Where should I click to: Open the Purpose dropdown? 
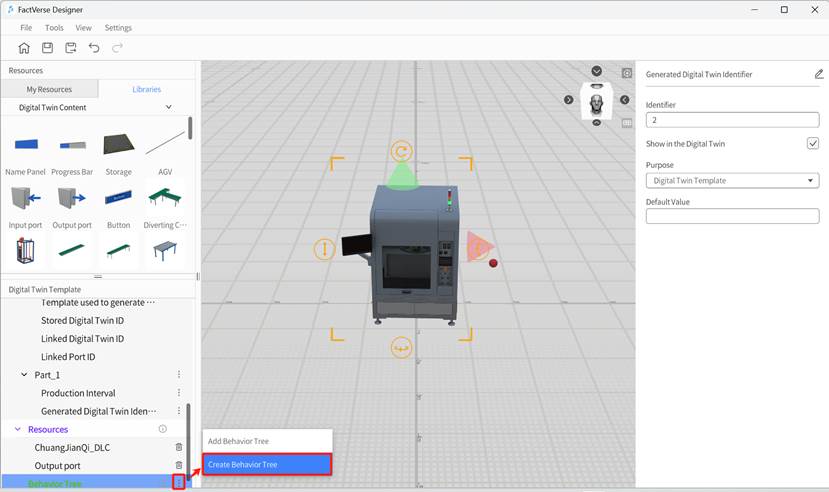732,181
